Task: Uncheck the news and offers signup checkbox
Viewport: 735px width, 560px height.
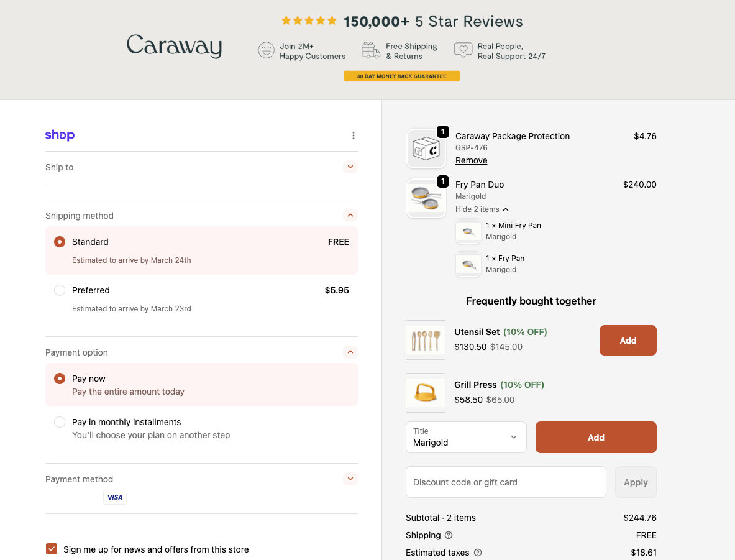Action: click(x=52, y=549)
